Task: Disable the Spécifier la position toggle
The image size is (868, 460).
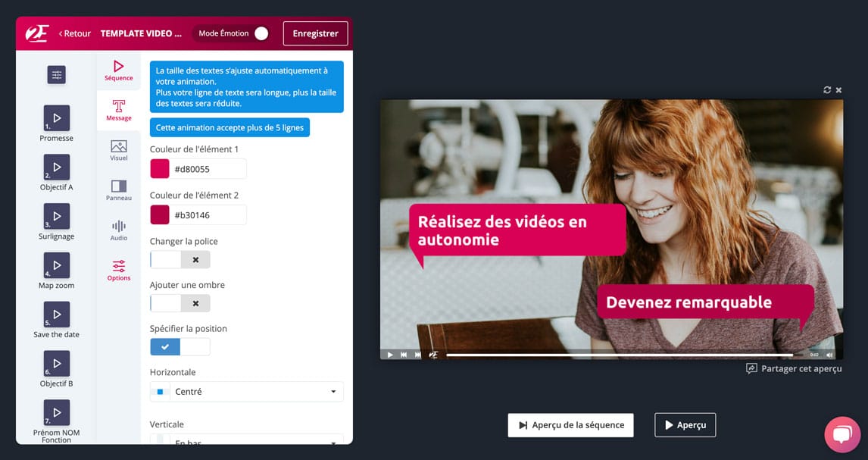Action: (180, 347)
